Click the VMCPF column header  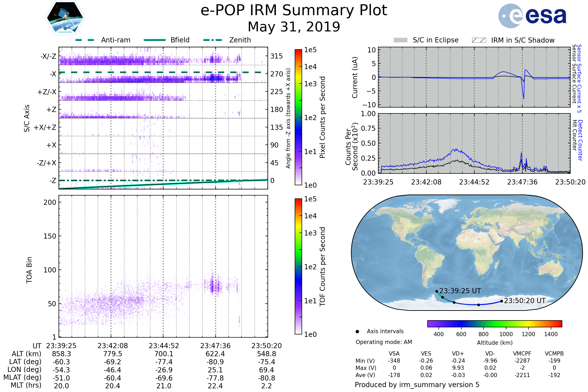(x=522, y=354)
